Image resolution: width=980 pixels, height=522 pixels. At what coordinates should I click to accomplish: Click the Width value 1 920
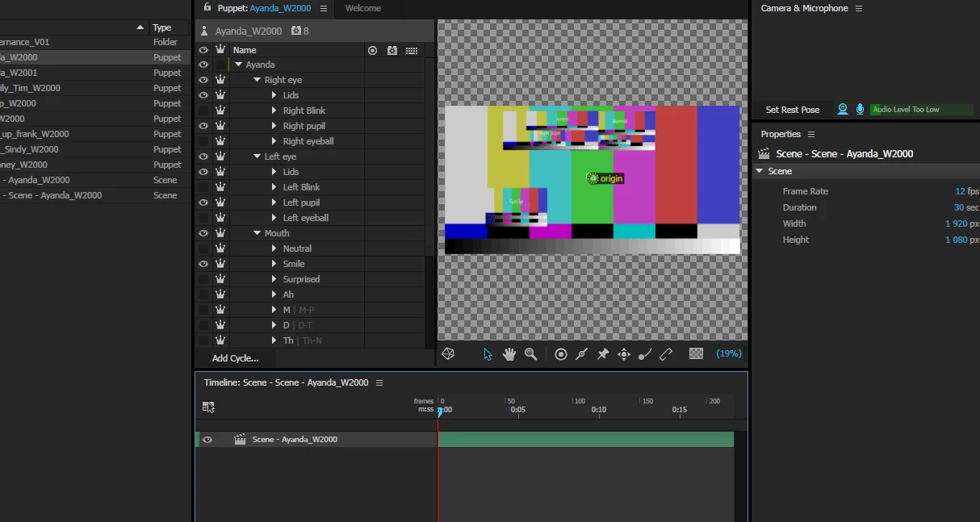(x=956, y=223)
